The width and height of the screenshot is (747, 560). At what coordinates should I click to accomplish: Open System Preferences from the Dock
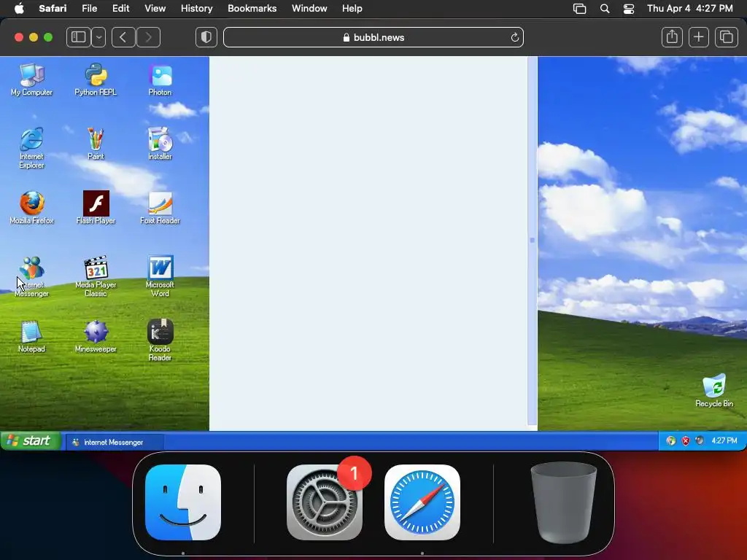[325, 502]
